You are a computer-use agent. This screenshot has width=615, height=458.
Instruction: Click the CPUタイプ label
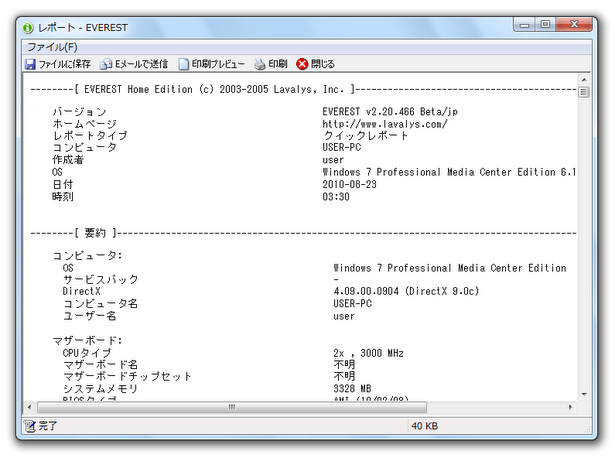(87, 353)
